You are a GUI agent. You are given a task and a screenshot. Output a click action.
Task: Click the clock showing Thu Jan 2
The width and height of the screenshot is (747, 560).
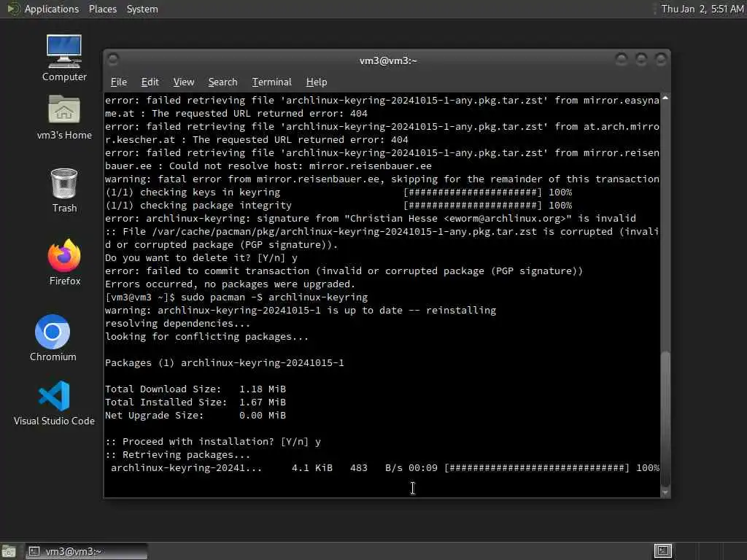pyautogui.click(x=703, y=9)
